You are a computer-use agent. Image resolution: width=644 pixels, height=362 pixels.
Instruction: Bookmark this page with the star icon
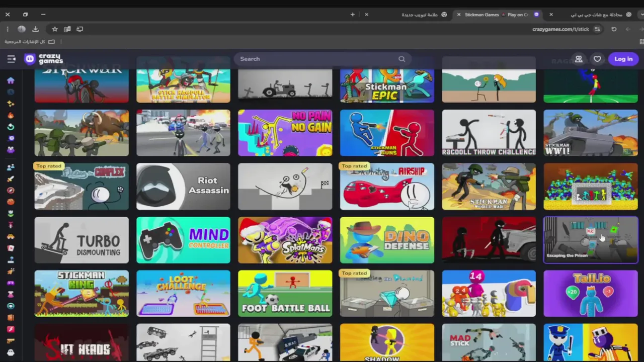pos(55,29)
